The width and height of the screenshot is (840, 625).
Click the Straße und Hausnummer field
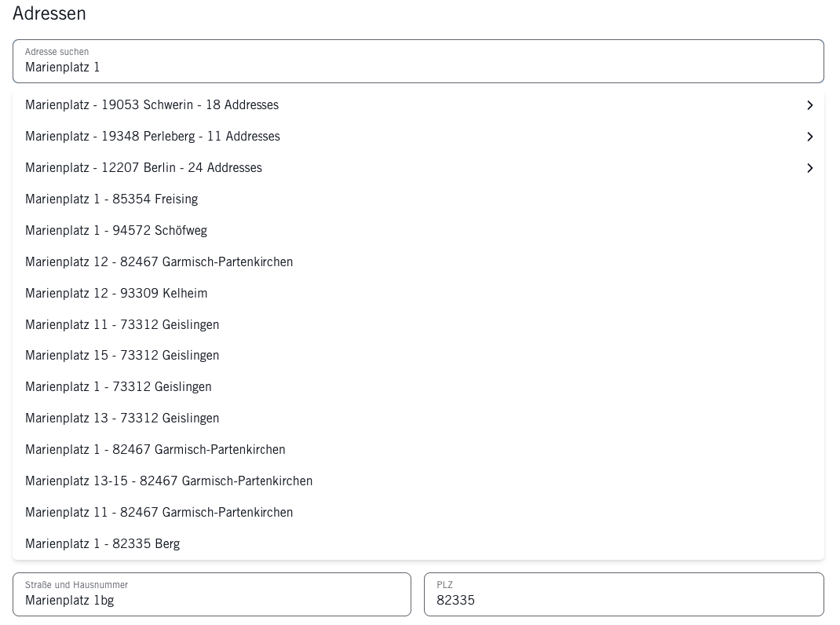[211, 600]
